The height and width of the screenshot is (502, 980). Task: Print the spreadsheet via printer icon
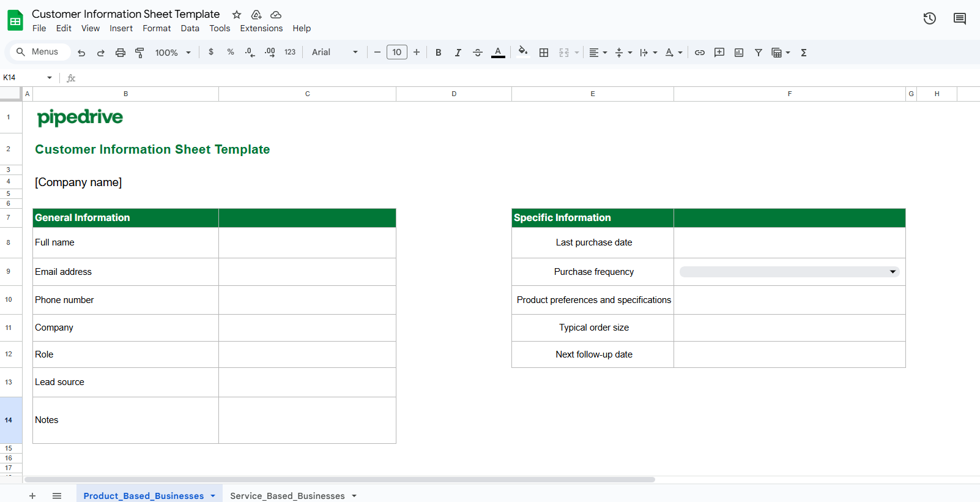(121, 53)
